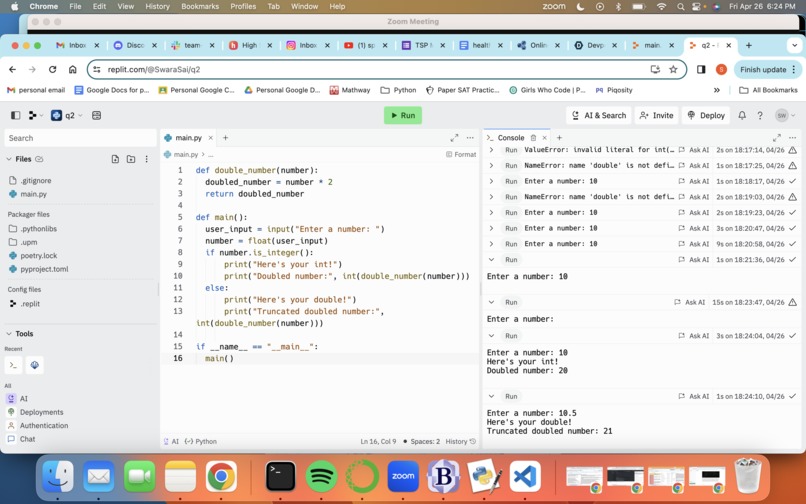Expand the .pythonlibs folder
The image size is (806, 504).
pos(39,228)
